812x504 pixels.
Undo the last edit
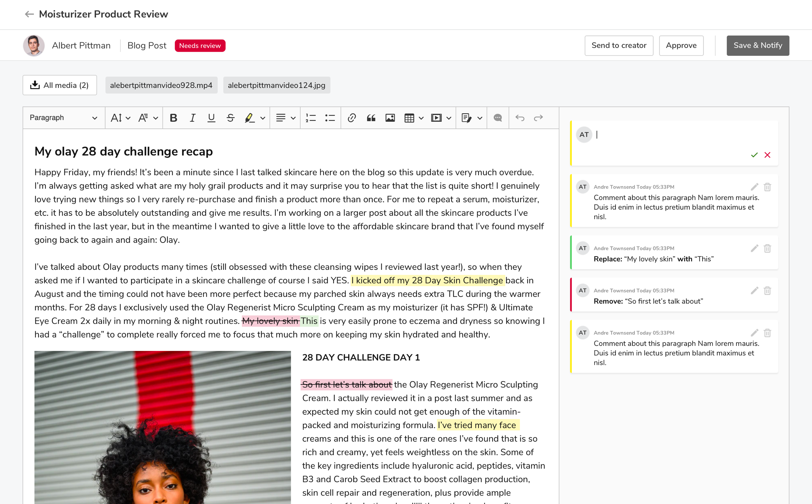coord(520,118)
